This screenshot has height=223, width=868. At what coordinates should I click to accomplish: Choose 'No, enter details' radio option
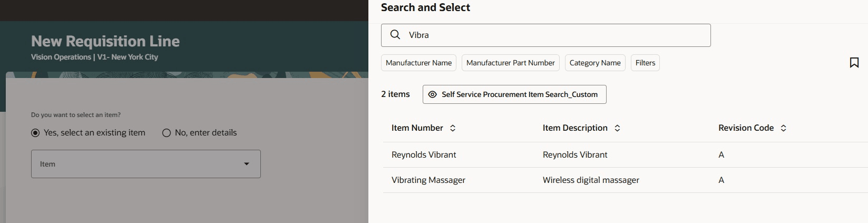coord(167,133)
